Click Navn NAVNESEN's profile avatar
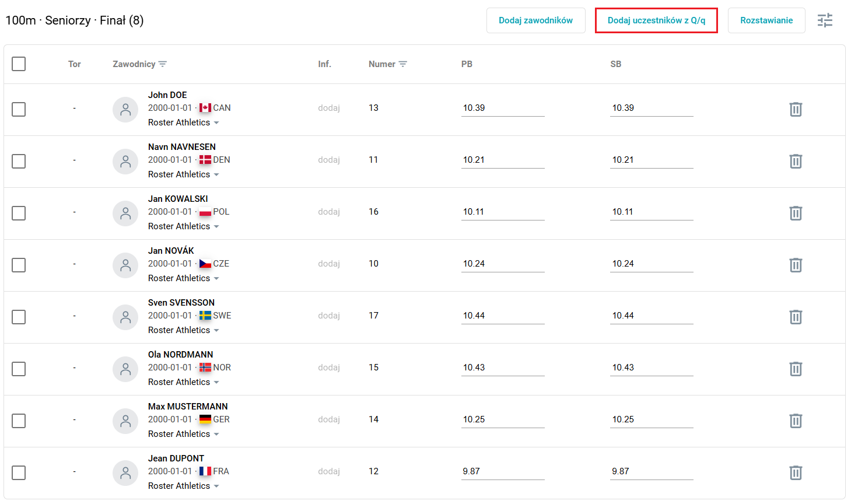 point(125,161)
